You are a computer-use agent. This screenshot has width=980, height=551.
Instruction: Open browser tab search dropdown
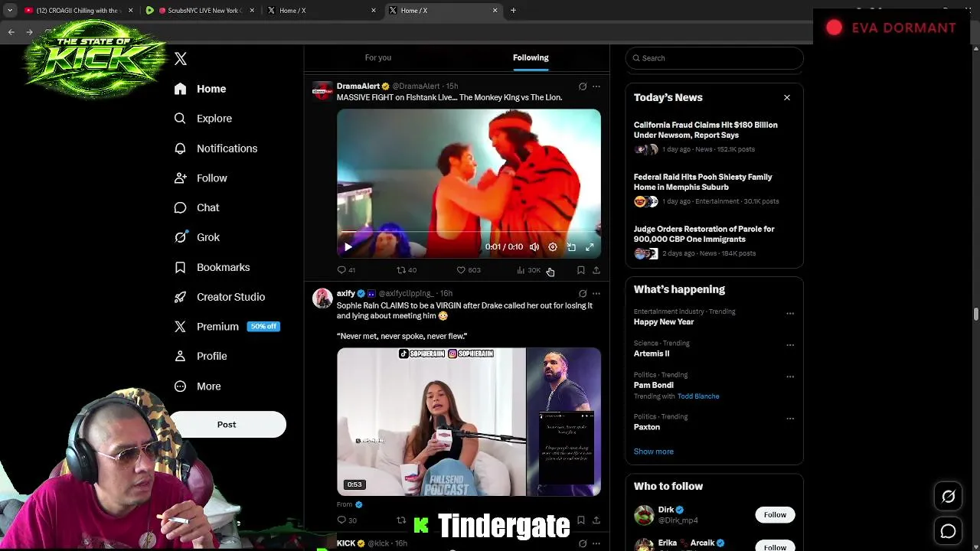point(10,11)
